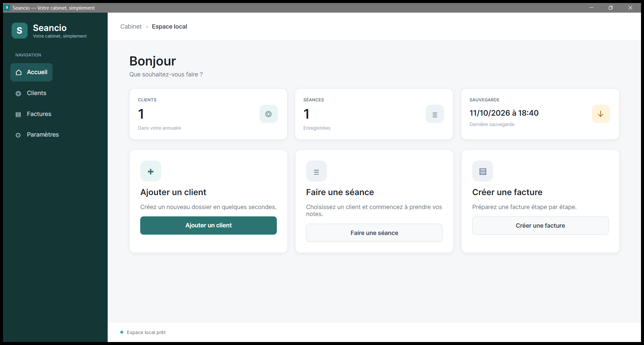Click the Faire une séance button
Screen dimensions: 644x345
pos(374,233)
